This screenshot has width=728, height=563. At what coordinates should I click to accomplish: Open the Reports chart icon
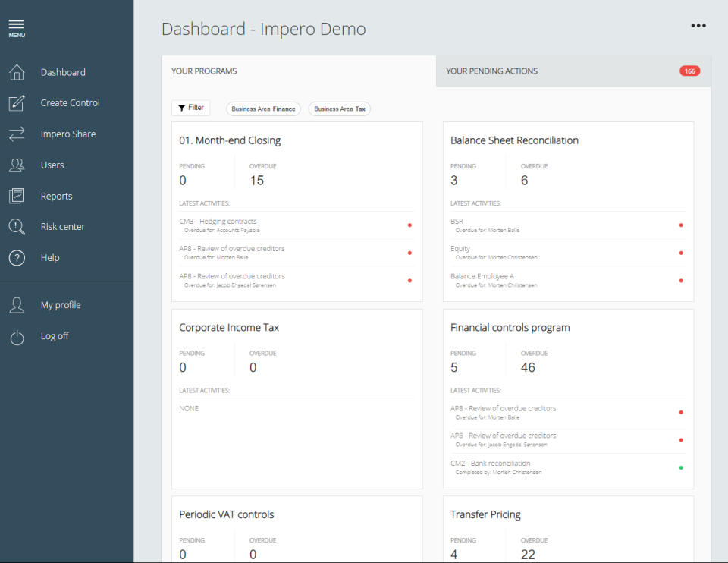(17, 196)
